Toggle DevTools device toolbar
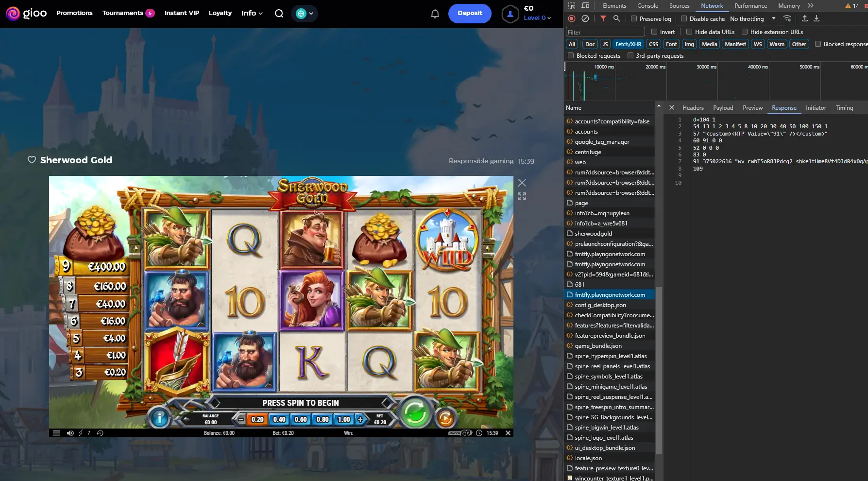 (x=585, y=6)
